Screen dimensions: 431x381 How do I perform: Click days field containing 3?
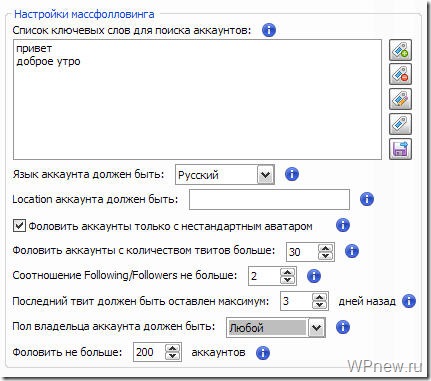(296, 301)
